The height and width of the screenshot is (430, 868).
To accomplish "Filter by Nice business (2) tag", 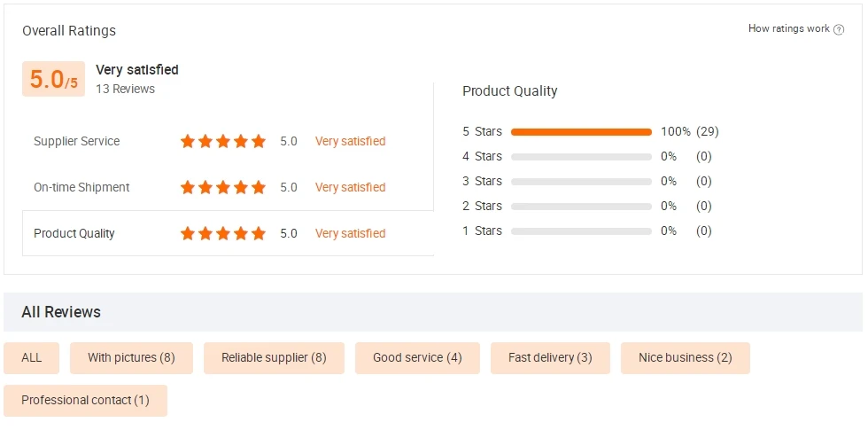I will [x=686, y=358].
